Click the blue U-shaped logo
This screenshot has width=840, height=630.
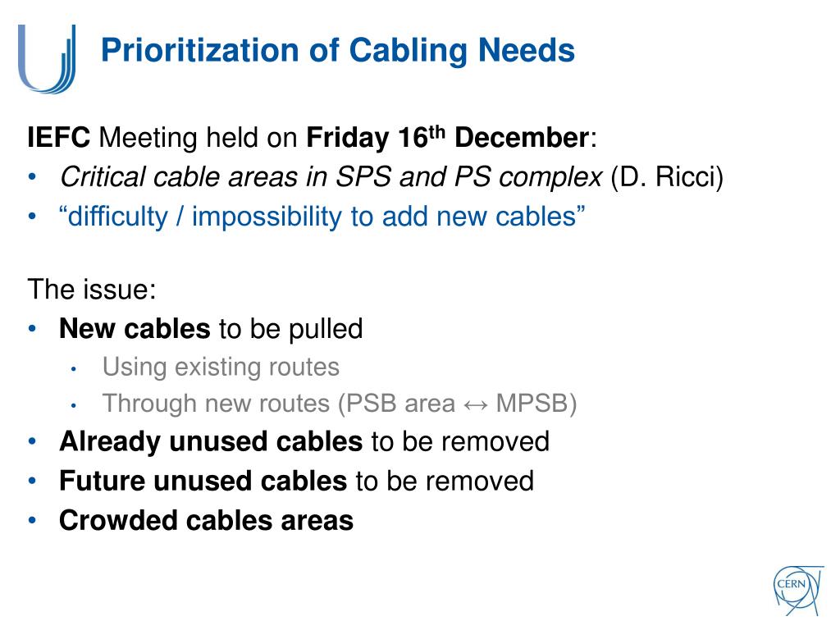(x=47, y=59)
